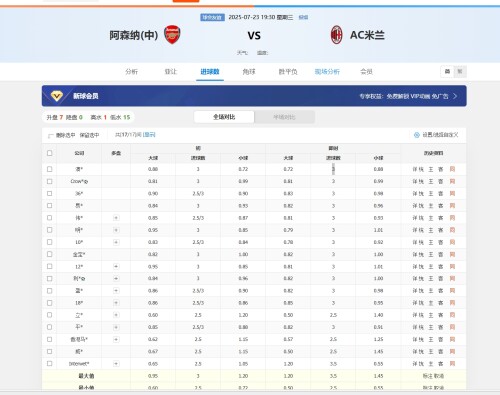The height and width of the screenshot is (395, 500).
Task: Click 取消 in the 最大值 row
Action: point(439,376)
